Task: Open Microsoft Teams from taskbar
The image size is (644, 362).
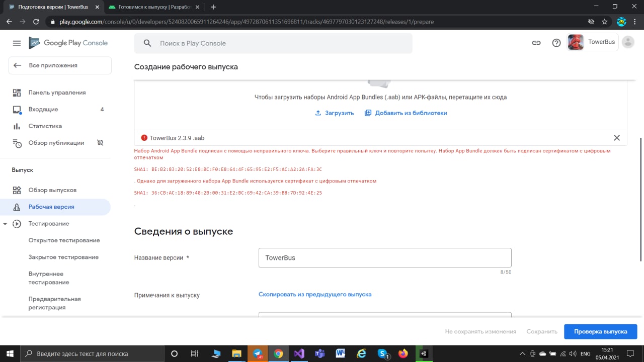Action: tap(319, 353)
